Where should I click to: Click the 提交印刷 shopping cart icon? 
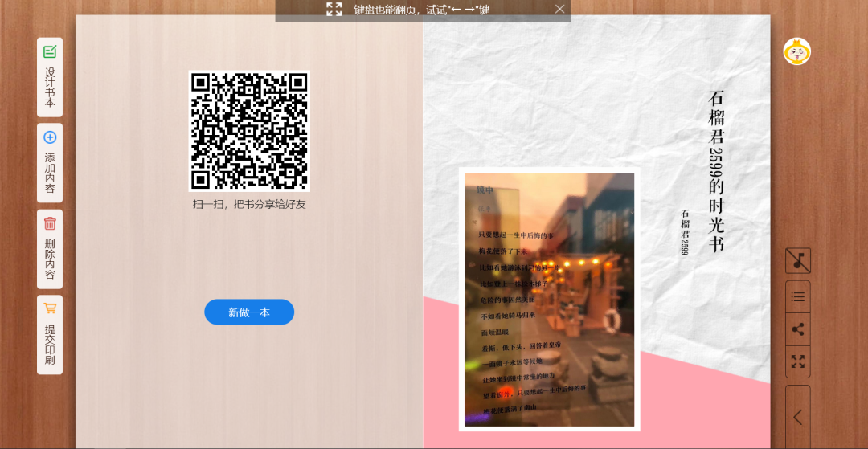coord(50,308)
